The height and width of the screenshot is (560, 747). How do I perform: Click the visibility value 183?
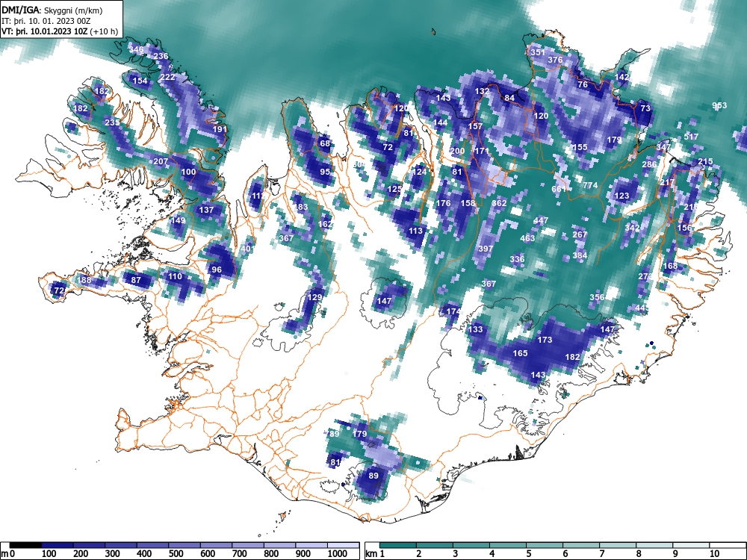(300, 207)
